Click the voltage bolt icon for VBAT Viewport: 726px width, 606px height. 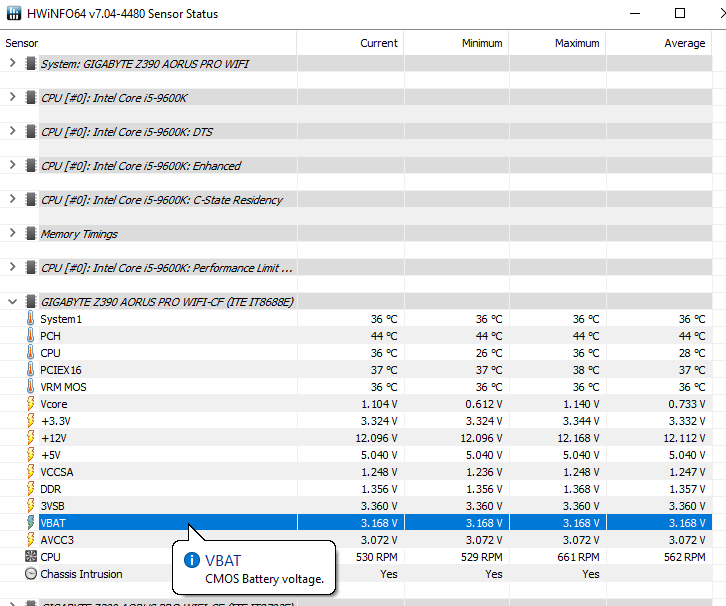[x=31, y=523]
